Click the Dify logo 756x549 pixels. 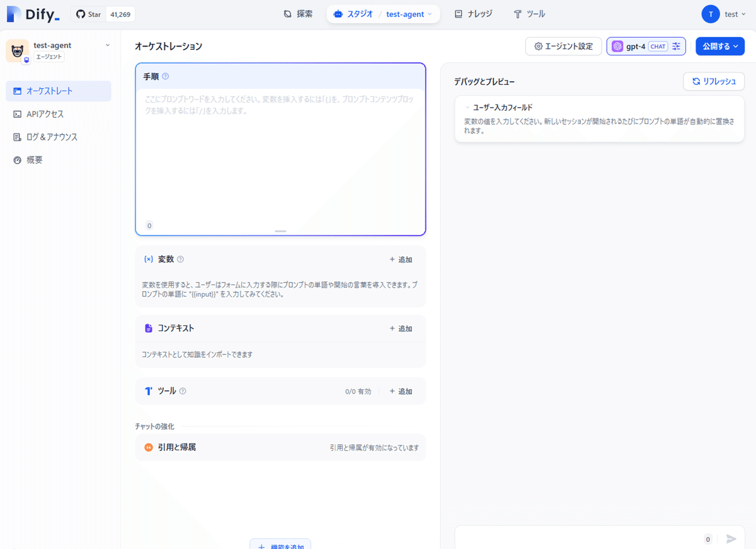33,14
